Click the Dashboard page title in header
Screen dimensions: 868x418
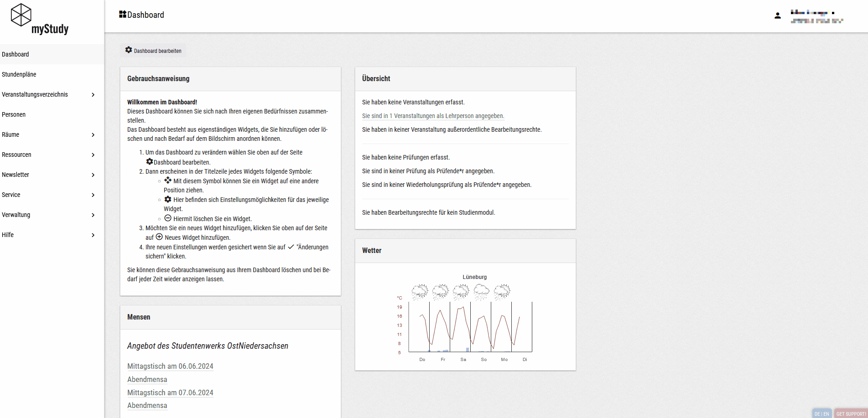(x=146, y=15)
